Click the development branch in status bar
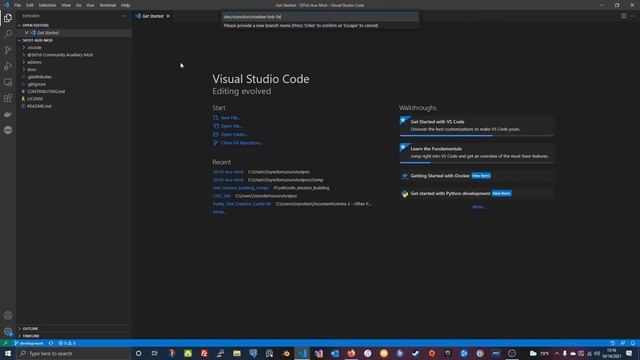Viewport: 640px width, 360px height. (x=29, y=343)
